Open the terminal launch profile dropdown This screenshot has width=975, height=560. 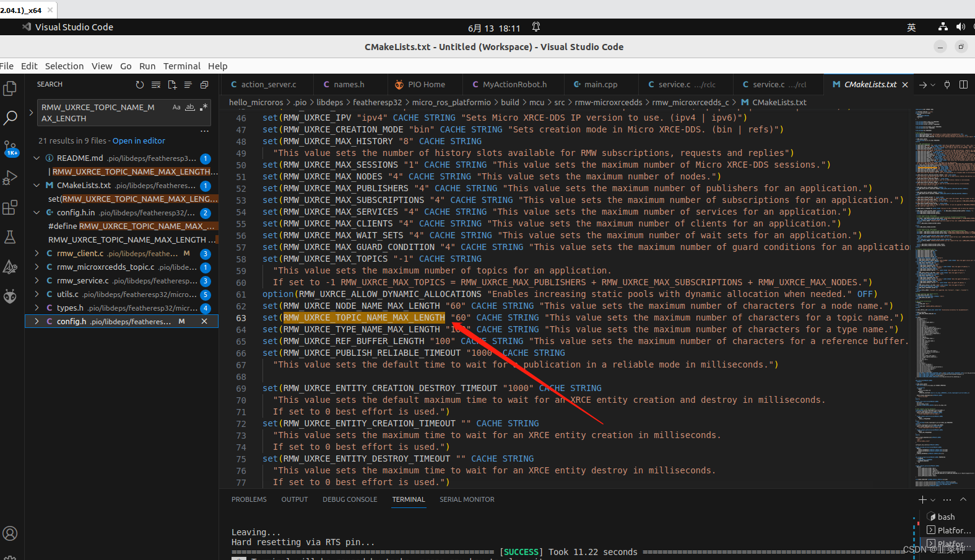pyautogui.click(x=934, y=499)
